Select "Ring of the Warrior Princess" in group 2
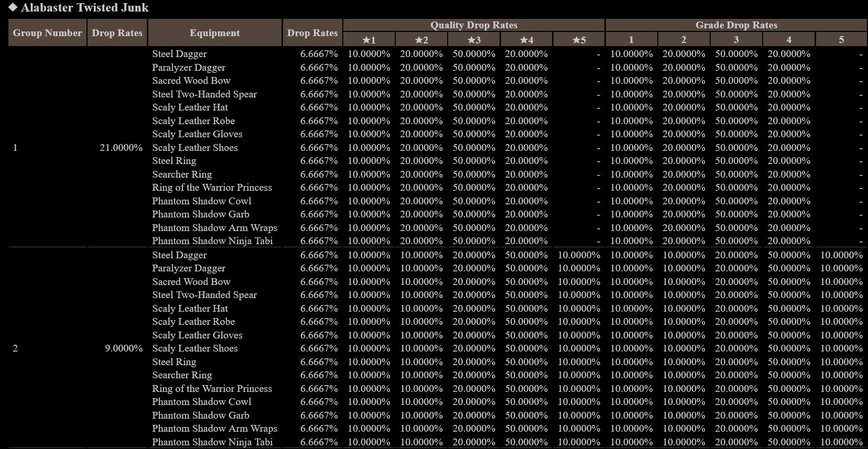The image size is (868, 449). click(x=212, y=389)
